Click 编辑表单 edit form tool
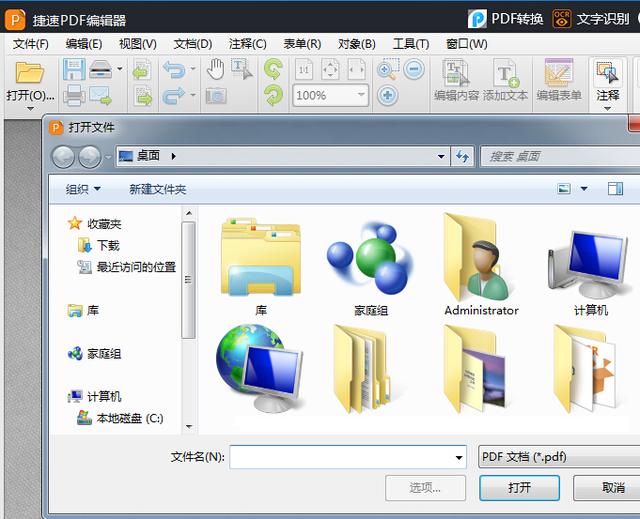640x519 pixels. 559,80
